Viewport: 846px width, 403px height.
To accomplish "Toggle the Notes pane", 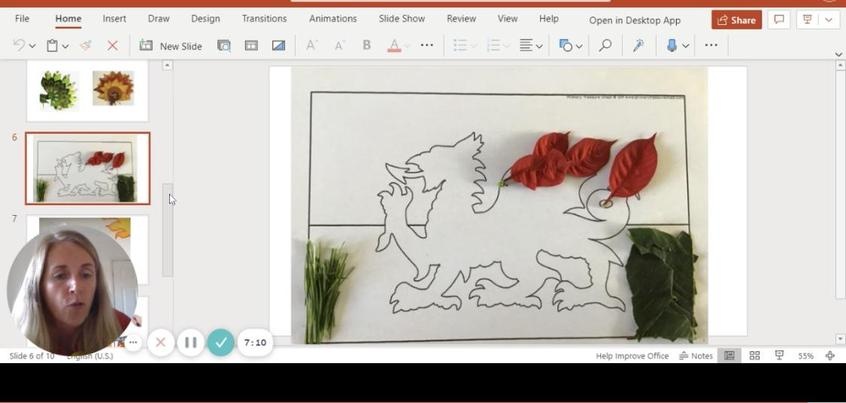I will 696,356.
